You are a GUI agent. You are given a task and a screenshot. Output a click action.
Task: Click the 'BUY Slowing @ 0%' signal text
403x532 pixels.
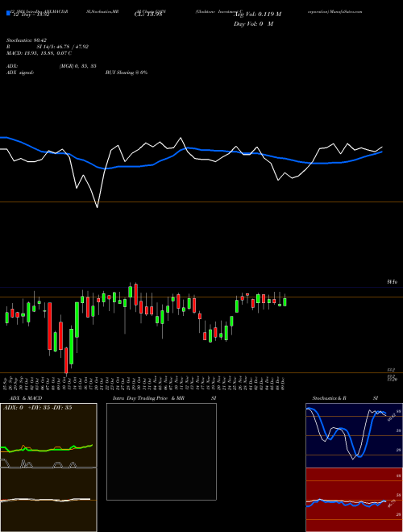[127, 73]
